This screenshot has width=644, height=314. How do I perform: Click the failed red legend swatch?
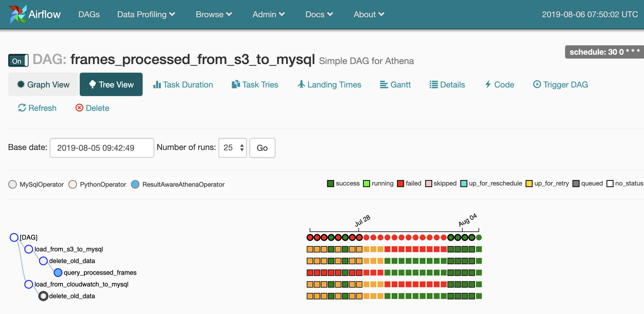(400, 184)
